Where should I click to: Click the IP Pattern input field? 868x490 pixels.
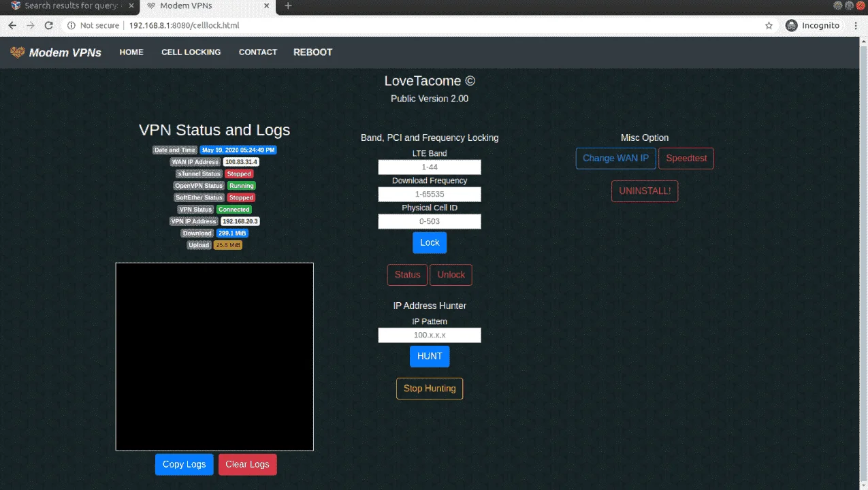[430, 336]
